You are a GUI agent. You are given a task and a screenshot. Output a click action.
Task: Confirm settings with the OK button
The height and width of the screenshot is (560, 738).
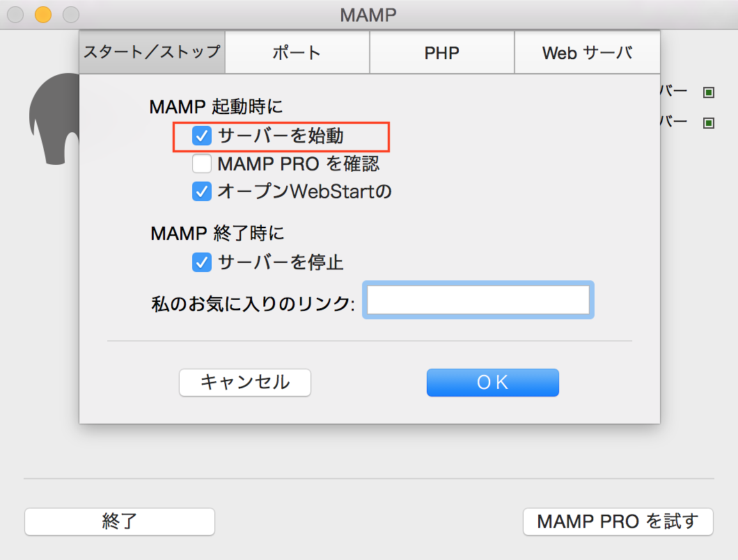[x=492, y=382]
